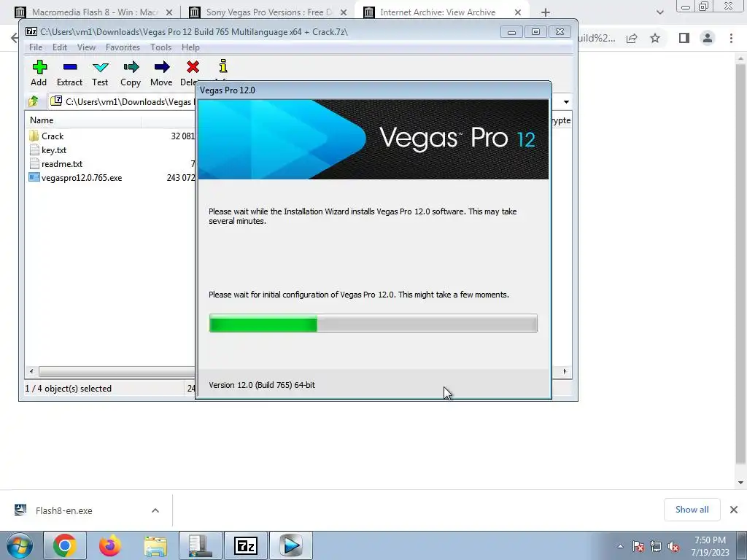Open the Edit menu in 7-Zip

coord(60,47)
